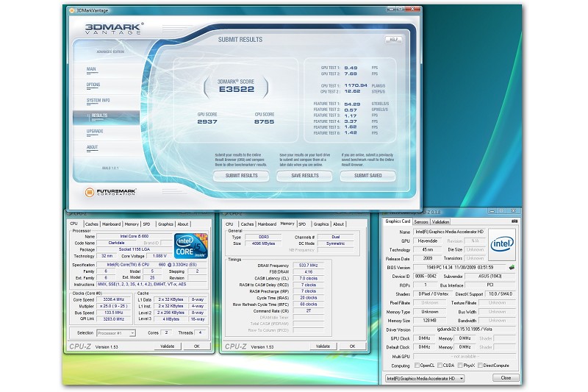Click the Driver Version field in GPU-Z

pos(465,329)
